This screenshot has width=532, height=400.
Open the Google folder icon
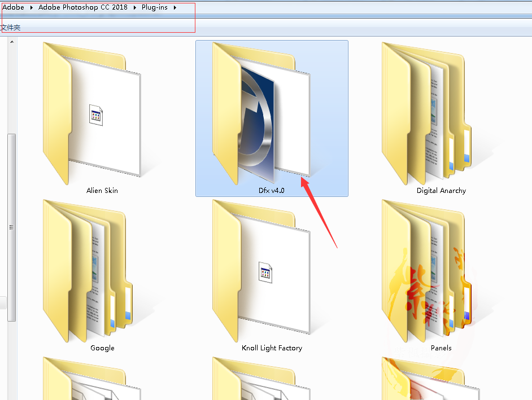click(x=88, y=271)
